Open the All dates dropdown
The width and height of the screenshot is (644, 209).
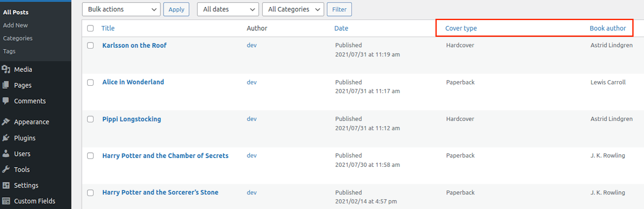228,9
